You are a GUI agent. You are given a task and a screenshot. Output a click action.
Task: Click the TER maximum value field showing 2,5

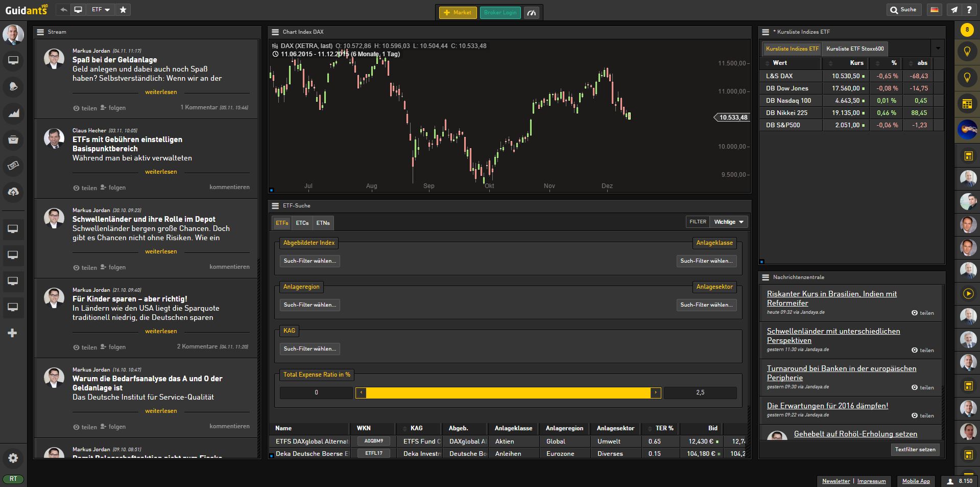pyautogui.click(x=700, y=392)
